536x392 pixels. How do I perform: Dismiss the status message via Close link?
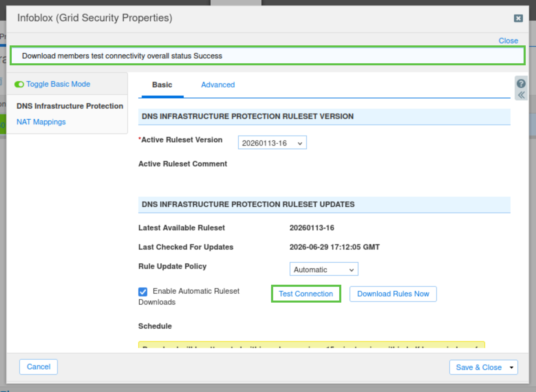coord(508,41)
